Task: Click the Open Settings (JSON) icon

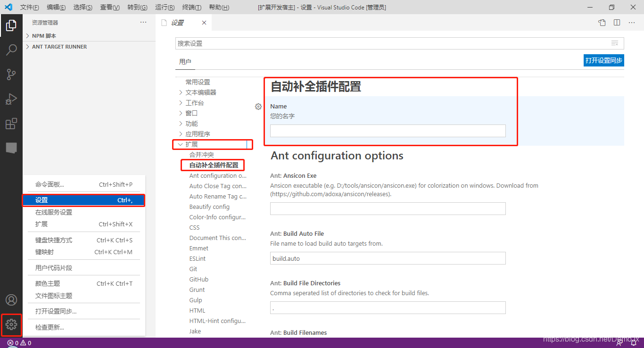Action: (602, 23)
